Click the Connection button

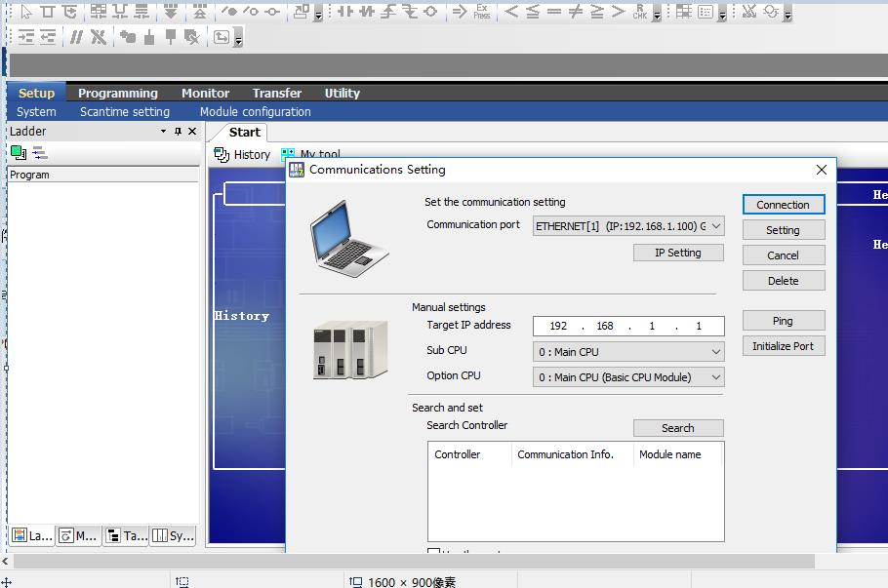[783, 205]
